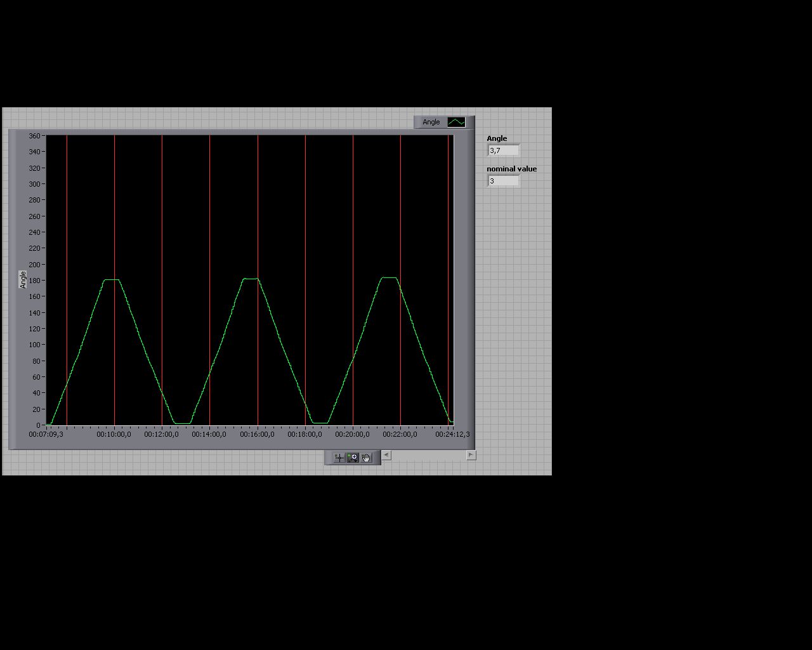Click the 00:20:00,0 time axis label
Viewport: 812px width, 650px height.
(x=353, y=434)
